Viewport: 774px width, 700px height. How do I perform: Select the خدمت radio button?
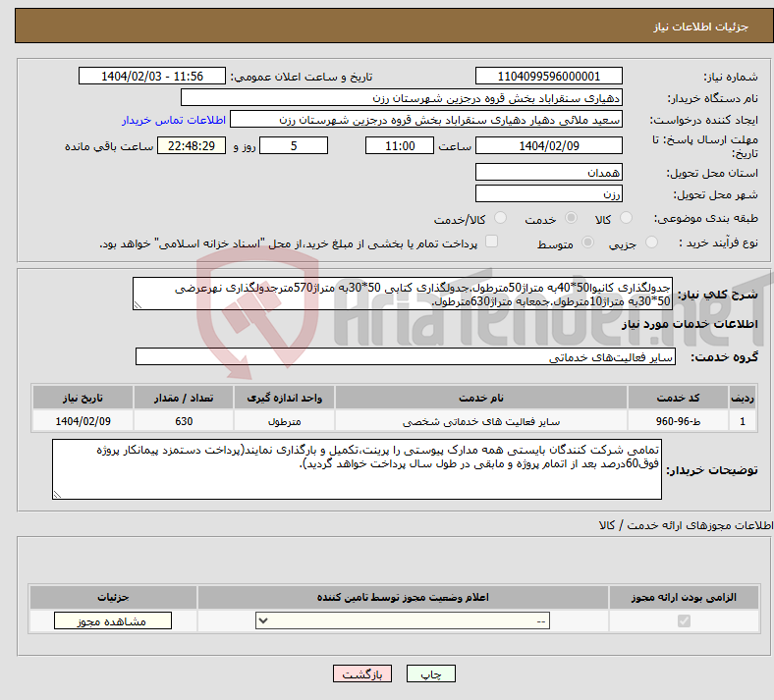pos(571,218)
